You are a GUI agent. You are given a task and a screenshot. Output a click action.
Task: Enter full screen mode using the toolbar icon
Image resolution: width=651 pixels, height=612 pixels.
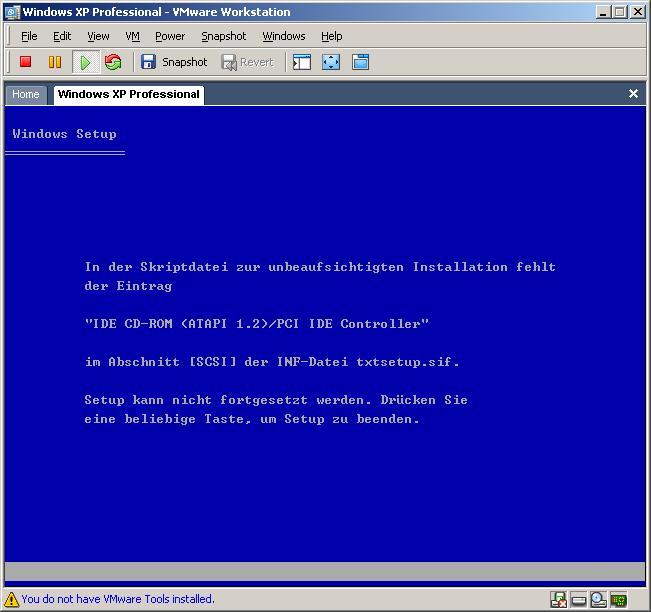pos(331,62)
